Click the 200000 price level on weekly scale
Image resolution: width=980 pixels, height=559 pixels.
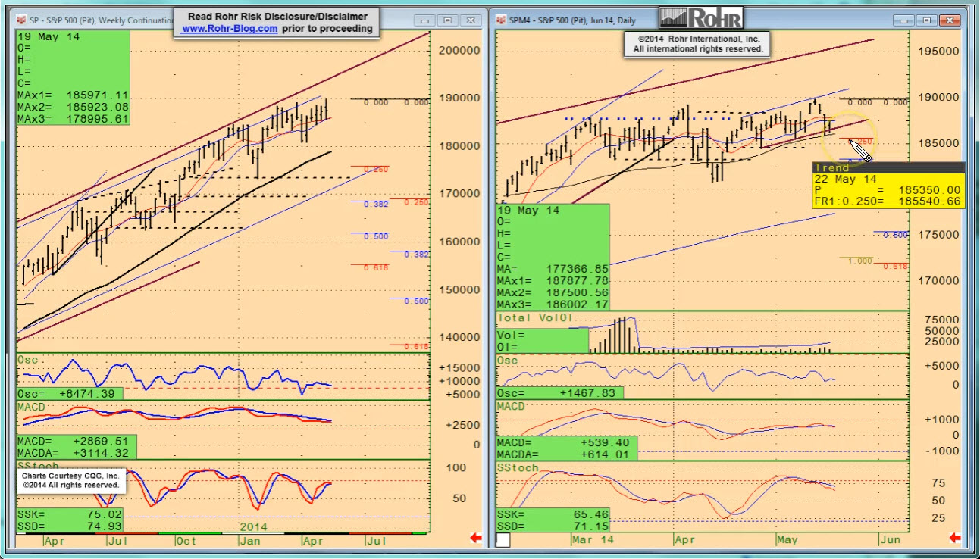click(x=459, y=50)
